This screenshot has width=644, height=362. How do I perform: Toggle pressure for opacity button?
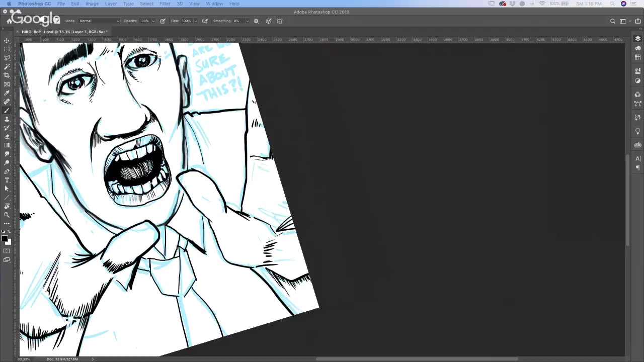tap(163, 21)
